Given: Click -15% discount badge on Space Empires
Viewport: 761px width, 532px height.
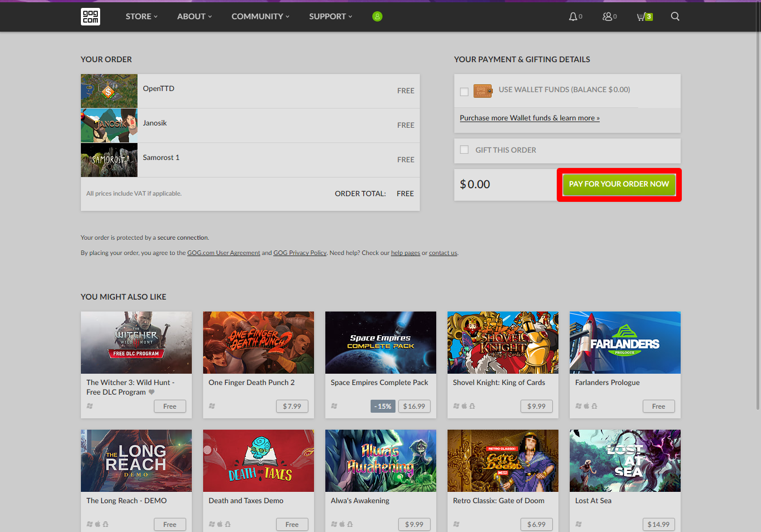Looking at the screenshot, I should click(382, 406).
